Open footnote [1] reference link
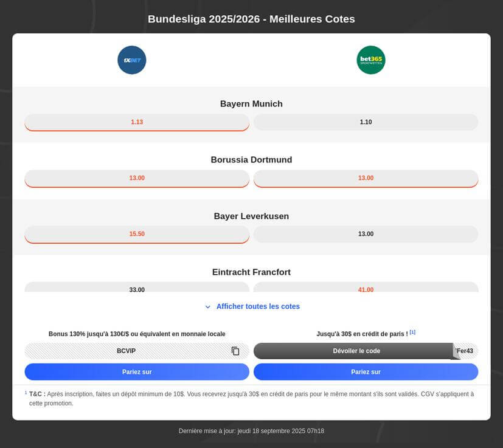 point(412,333)
